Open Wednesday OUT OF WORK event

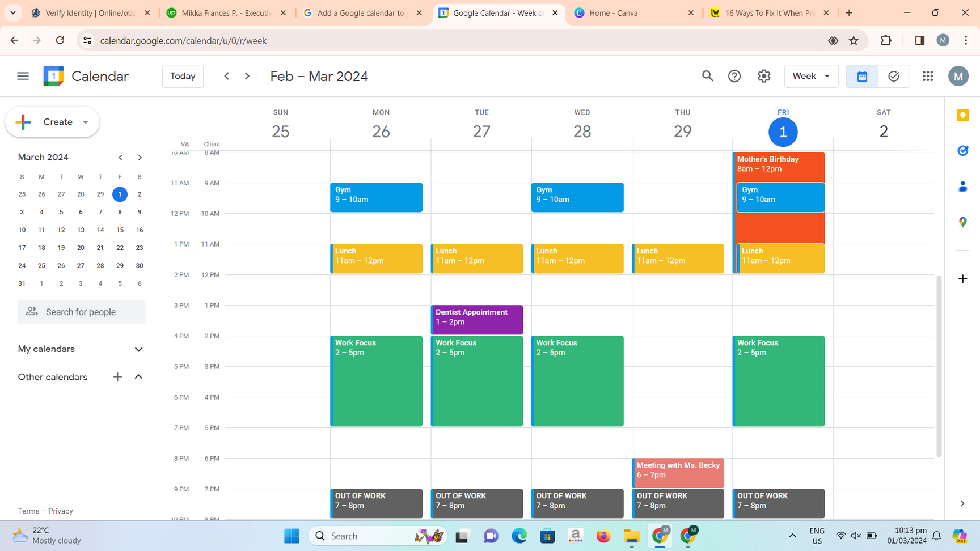577,503
